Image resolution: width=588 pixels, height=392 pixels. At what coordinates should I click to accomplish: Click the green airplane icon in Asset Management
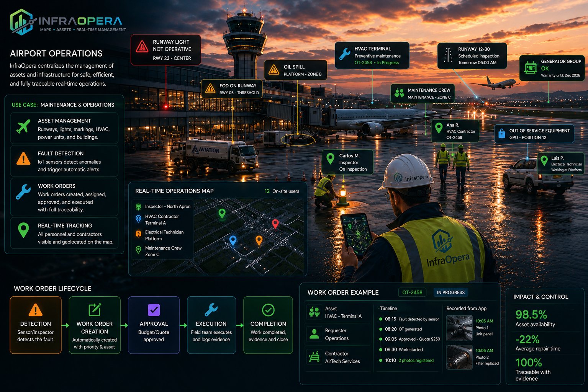[23, 126]
